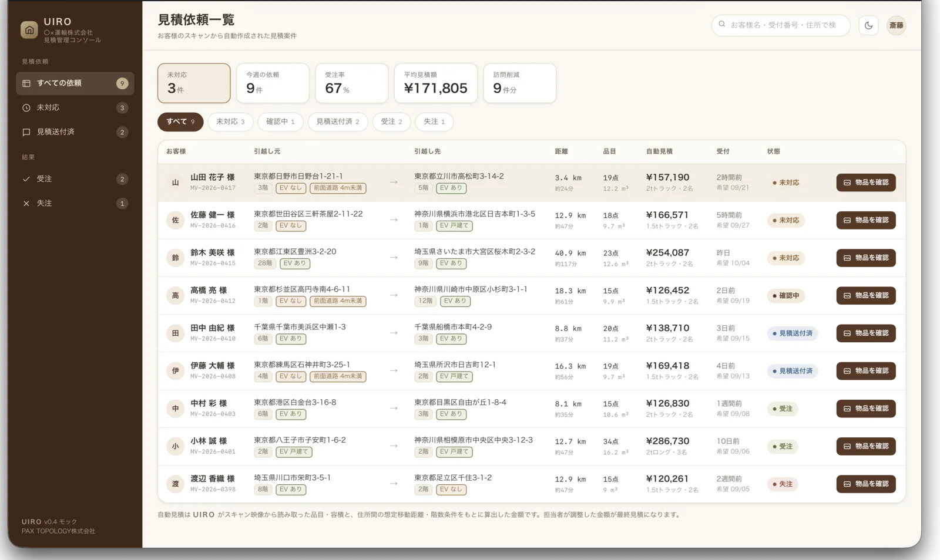Click the 平均見積額 ¥171,805 card
The height and width of the screenshot is (560, 940).
tap(436, 83)
